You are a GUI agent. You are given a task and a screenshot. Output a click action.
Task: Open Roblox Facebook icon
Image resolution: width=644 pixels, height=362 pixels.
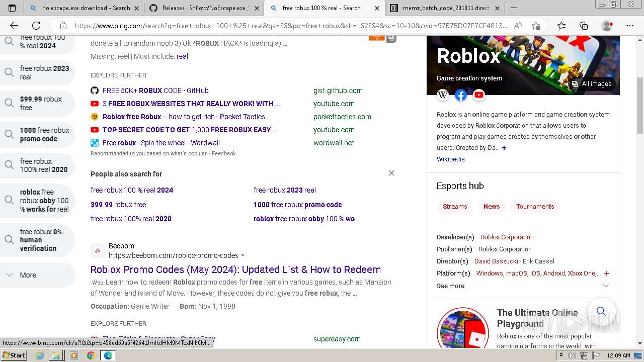tap(461, 95)
